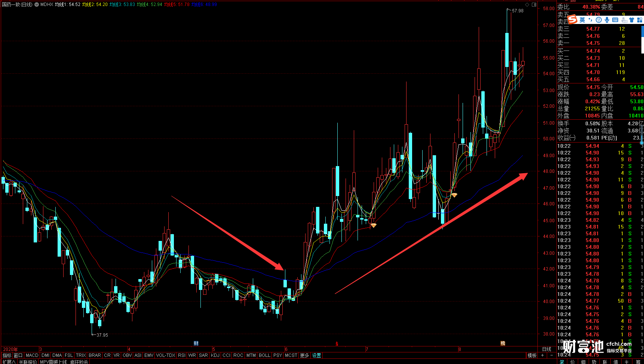Click the red S marker on timeline
The width and height of the screenshot is (644, 364).
(337, 343)
